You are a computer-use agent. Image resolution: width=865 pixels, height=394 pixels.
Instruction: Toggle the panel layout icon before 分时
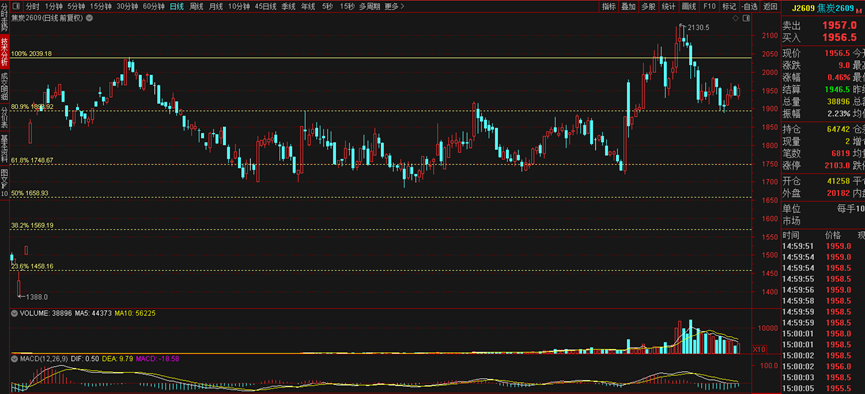click(16, 7)
